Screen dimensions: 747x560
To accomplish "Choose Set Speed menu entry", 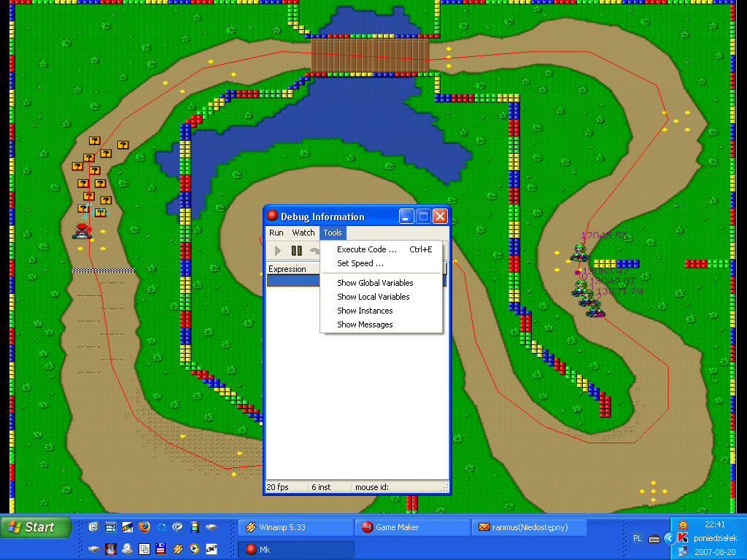I will coord(360,263).
